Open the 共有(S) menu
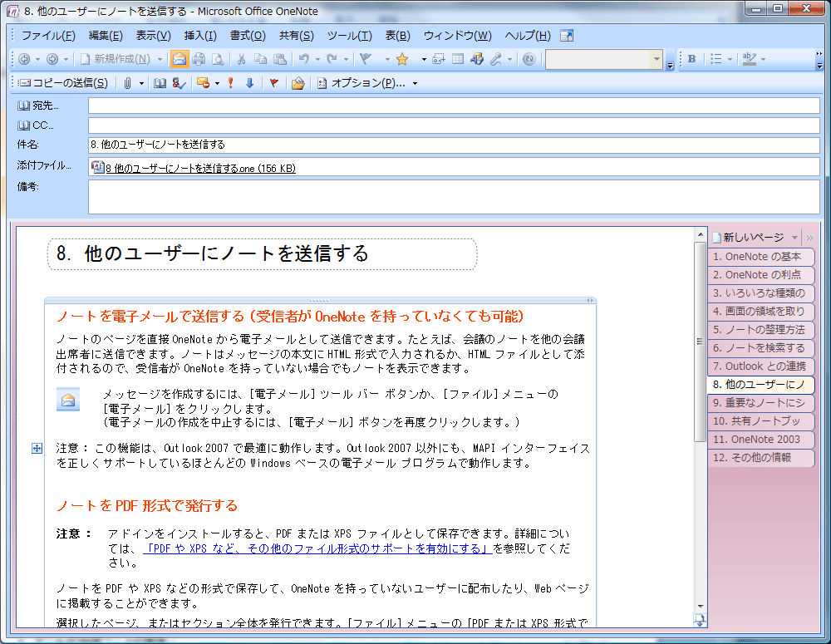This screenshot has height=644, width=831. (x=297, y=36)
